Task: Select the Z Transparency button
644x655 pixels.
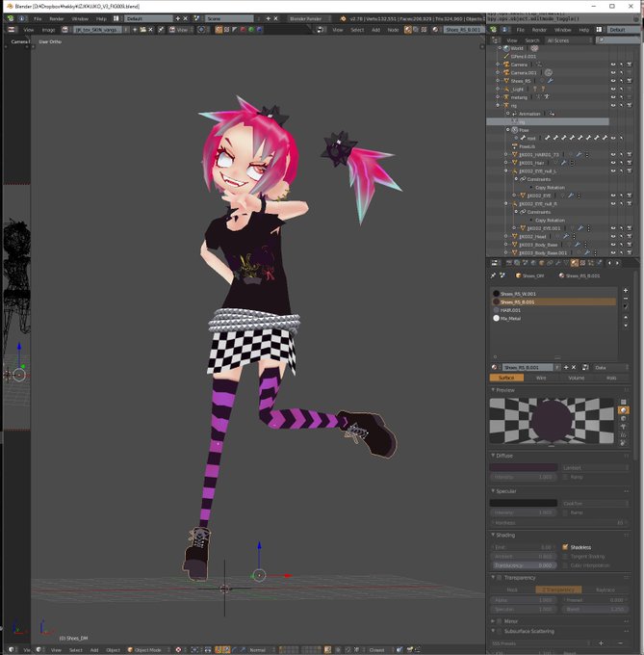Action: 559,589
